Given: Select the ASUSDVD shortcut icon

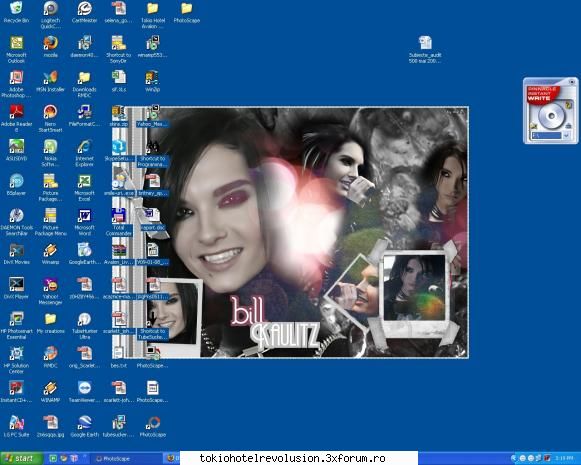Looking at the screenshot, I should tap(16, 150).
